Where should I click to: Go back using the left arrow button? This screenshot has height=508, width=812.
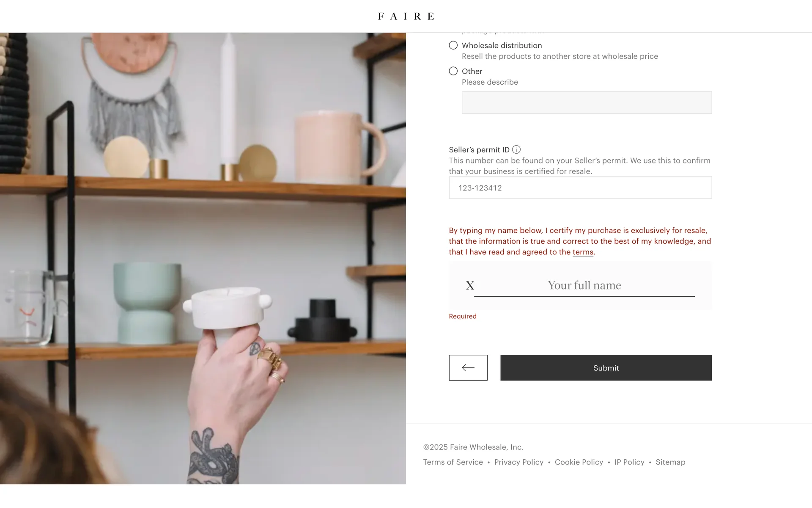468,367
